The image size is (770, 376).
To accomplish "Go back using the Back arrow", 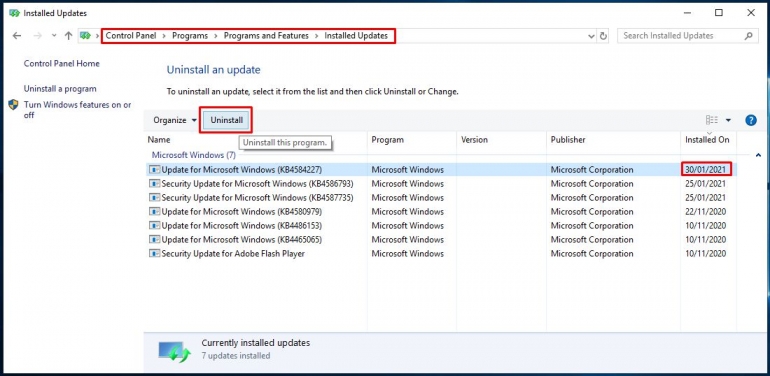I will pyautogui.click(x=17, y=36).
